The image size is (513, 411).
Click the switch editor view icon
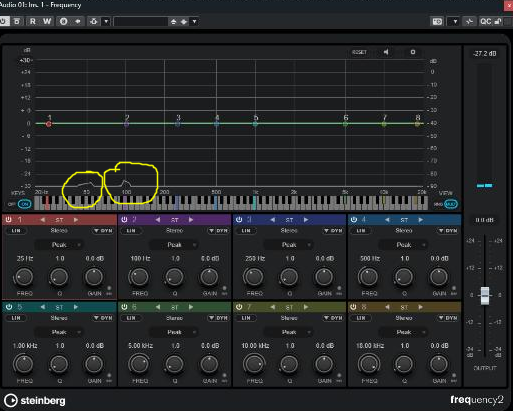(469, 22)
